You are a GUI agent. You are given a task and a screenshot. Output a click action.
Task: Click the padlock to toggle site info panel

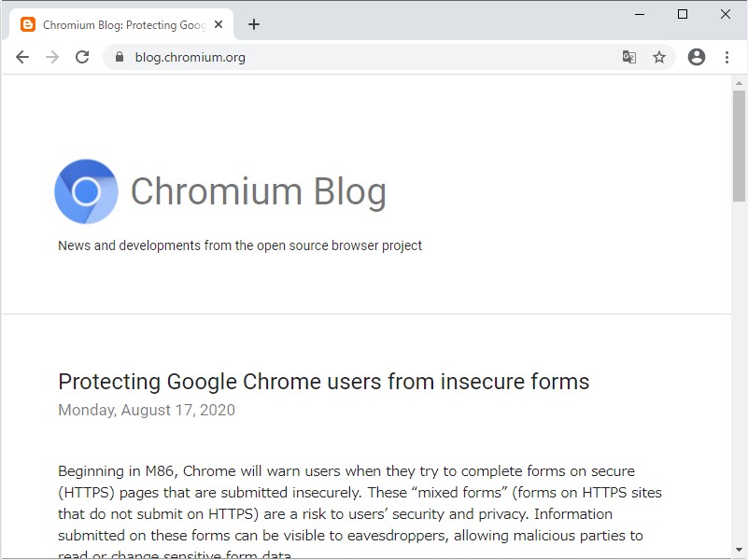point(118,57)
